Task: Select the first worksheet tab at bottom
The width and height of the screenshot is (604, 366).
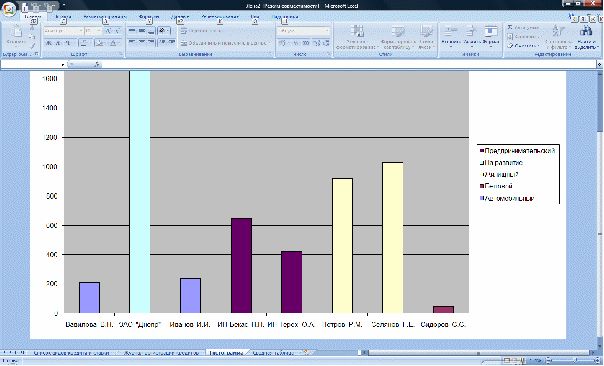Action: coord(71,353)
